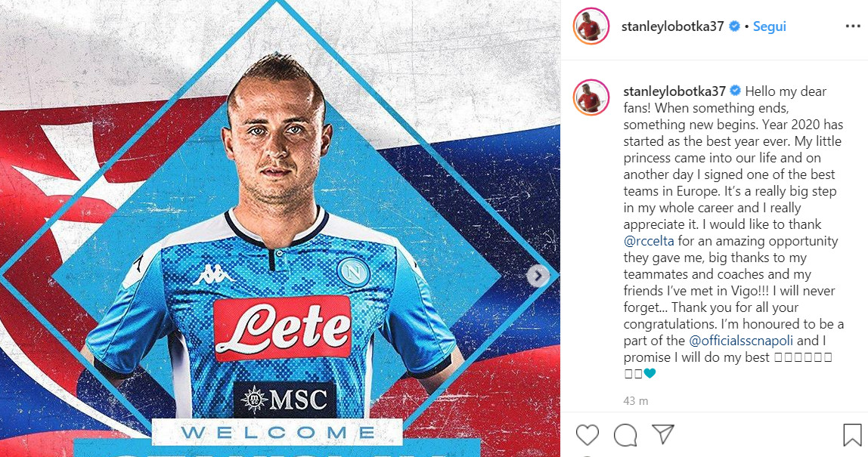Like the post with the heart icon
Screen dimensions: 868x457
pyautogui.click(x=587, y=435)
